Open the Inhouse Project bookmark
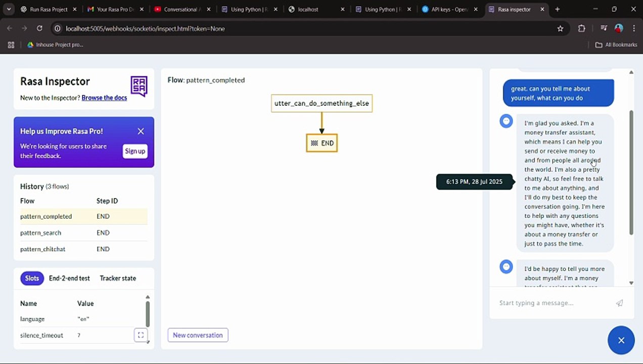This screenshot has width=643, height=364. pyautogui.click(x=55, y=44)
